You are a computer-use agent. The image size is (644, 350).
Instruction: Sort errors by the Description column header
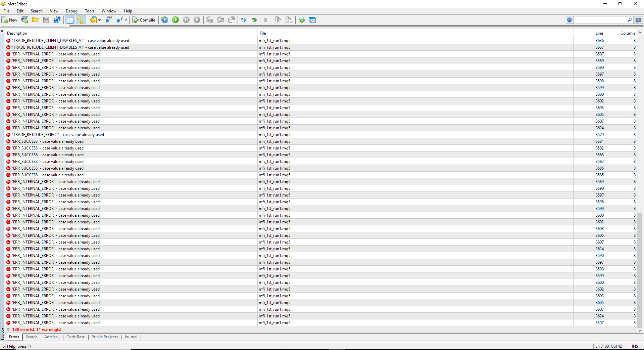click(x=131, y=33)
